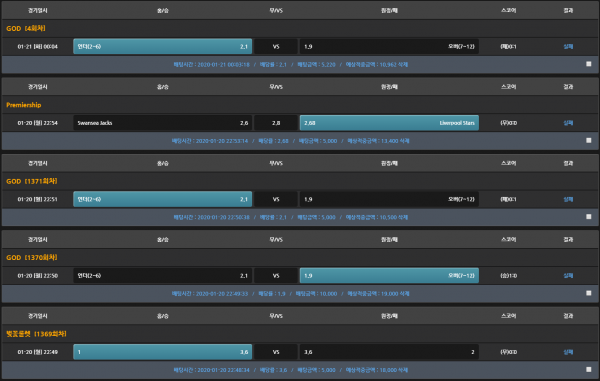The image size is (600, 381).
Task: Select 오버(7~12) 1.9 in GOD 1371회차
Action: (x=389, y=199)
